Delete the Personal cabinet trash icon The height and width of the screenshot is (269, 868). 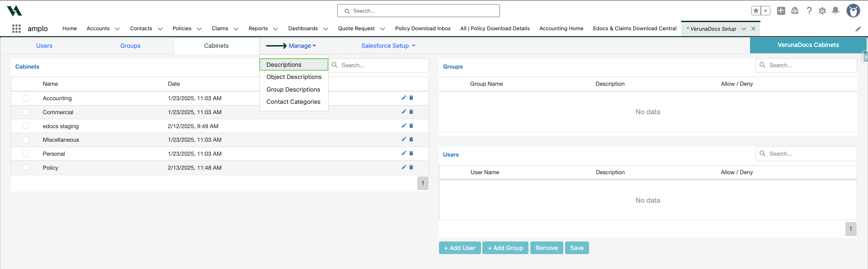[x=411, y=153]
